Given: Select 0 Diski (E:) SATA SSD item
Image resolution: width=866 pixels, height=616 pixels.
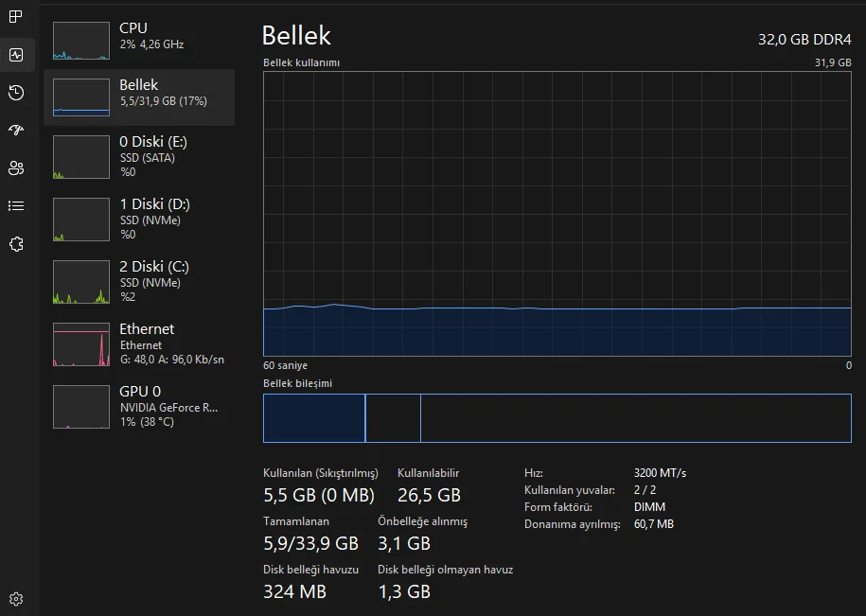Looking at the screenshot, I should [x=139, y=157].
